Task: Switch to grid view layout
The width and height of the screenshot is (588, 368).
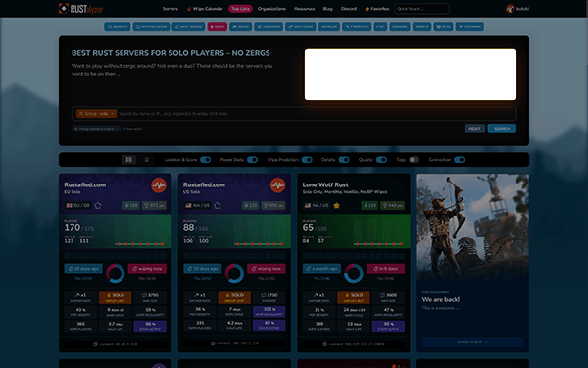Action: [128, 160]
